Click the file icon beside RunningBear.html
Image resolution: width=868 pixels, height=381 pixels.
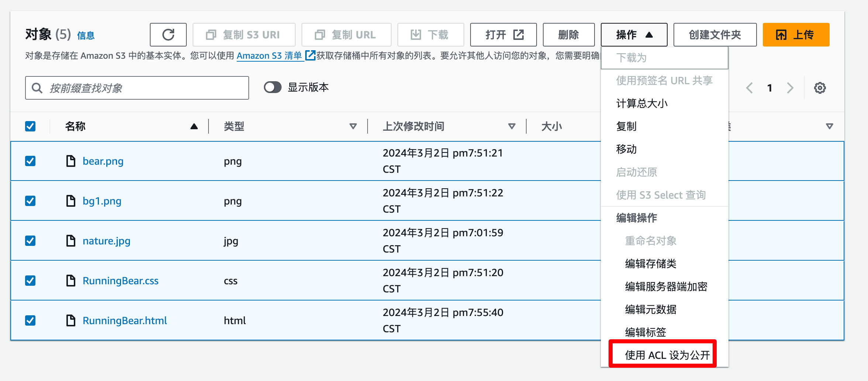pos(71,320)
